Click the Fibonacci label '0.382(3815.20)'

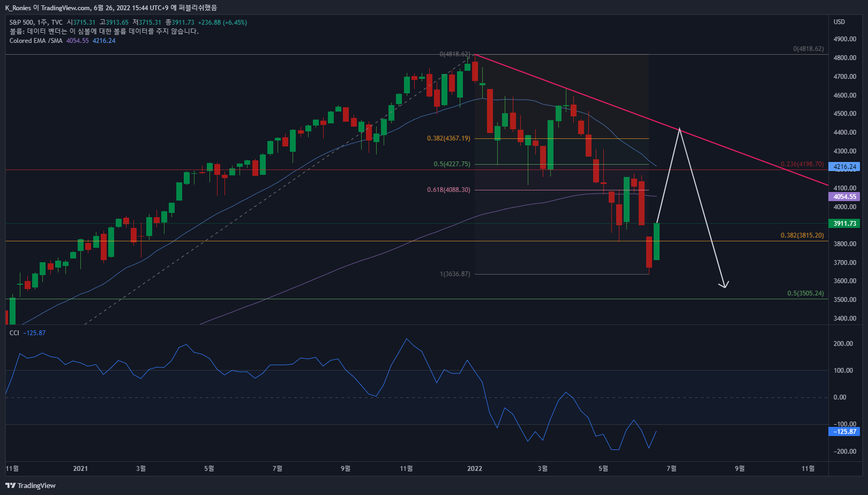[802, 235]
